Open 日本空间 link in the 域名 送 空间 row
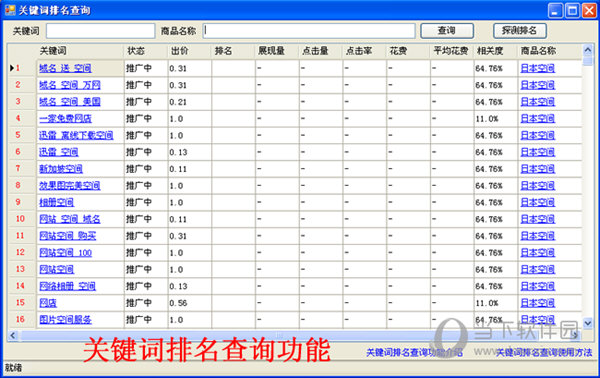The image size is (600, 378). pyautogui.click(x=538, y=68)
